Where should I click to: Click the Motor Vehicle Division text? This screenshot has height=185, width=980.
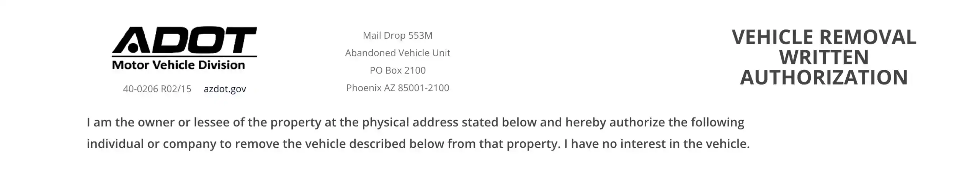[x=178, y=65]
